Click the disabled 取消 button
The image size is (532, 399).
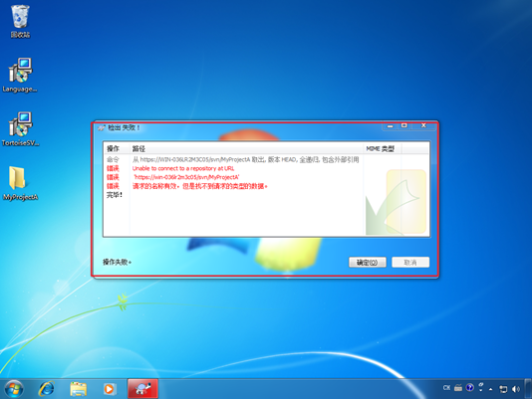click(410, 262)
